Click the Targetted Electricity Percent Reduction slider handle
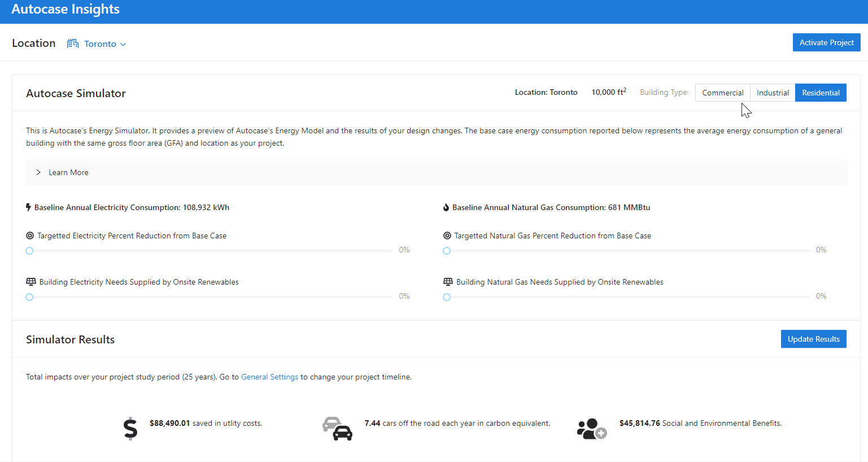This screenshot has width=868, height=462. point(29,251)
